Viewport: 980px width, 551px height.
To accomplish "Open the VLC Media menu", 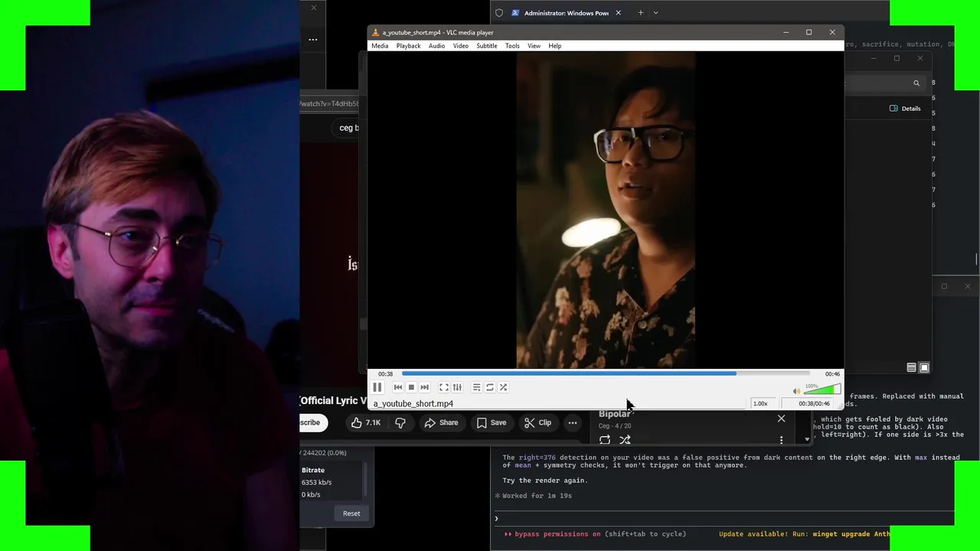I will 380,46.
